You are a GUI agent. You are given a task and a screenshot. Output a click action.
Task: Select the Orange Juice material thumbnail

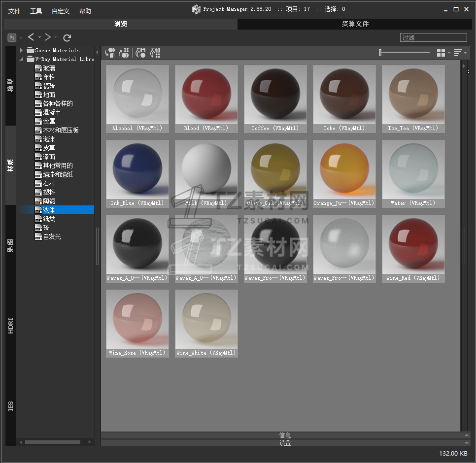pyautogui.click(x=344, y=169)
